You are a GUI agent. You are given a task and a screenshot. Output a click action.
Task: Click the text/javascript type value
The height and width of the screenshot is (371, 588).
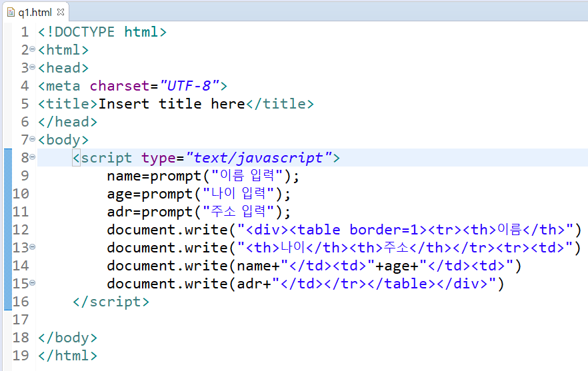pos(259,158)
